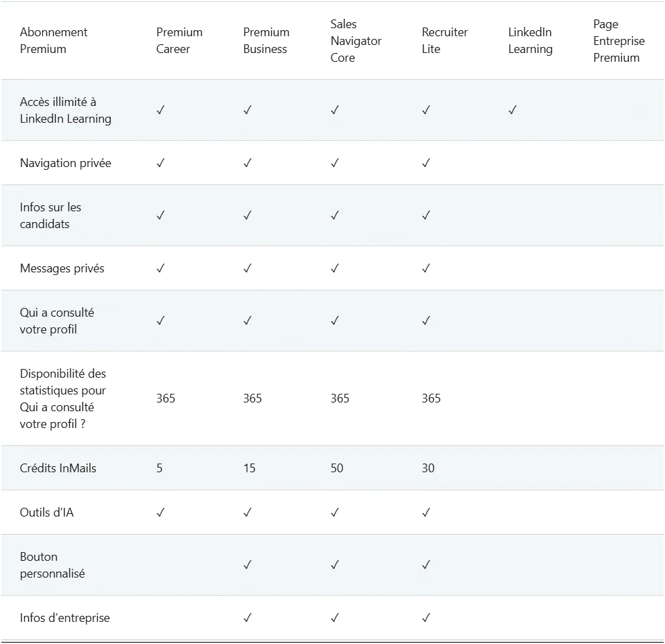The height and width of the screenshot is (644, 665).
Task: Click Premium Business checkmark in Bouton personnalisé row
Action: (x=247, y=565)
